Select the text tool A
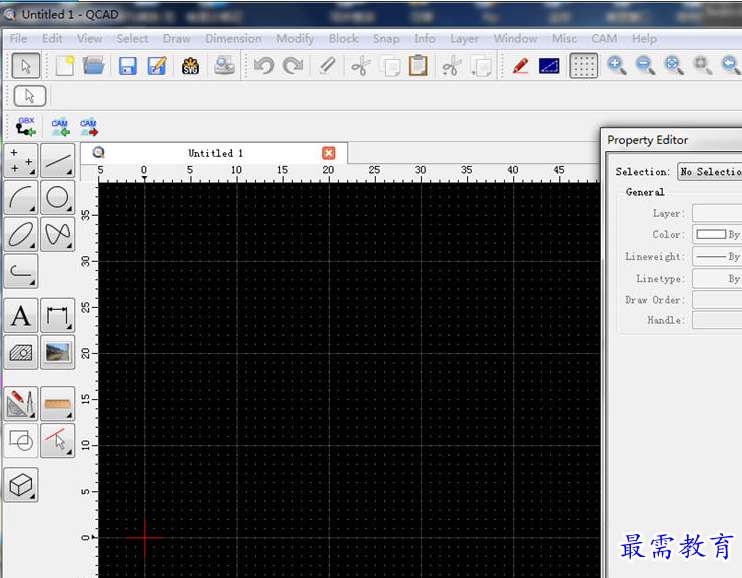This screenshot has width=742, height=578. click(21, 315)
